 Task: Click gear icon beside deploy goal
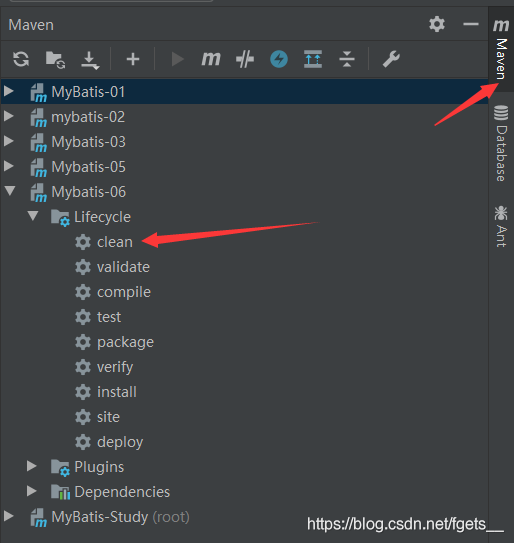point(83,442)
